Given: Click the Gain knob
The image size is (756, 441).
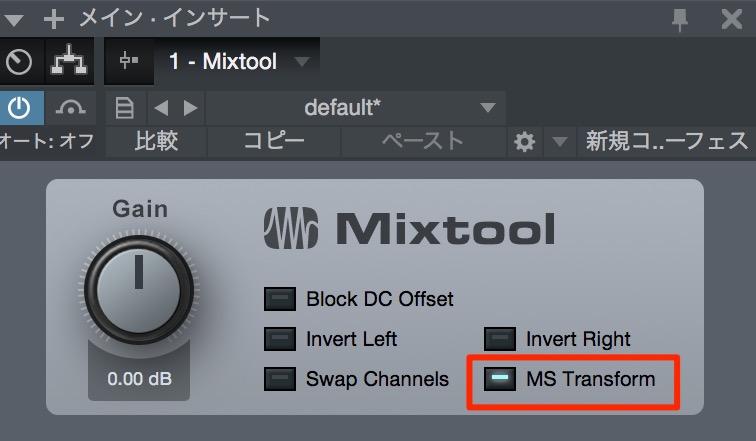Looking at the screenshot, I should tap(139, 290).
